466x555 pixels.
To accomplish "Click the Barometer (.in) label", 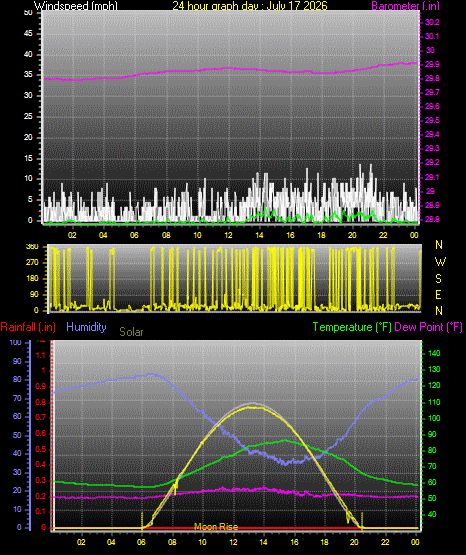I will 405,6.
